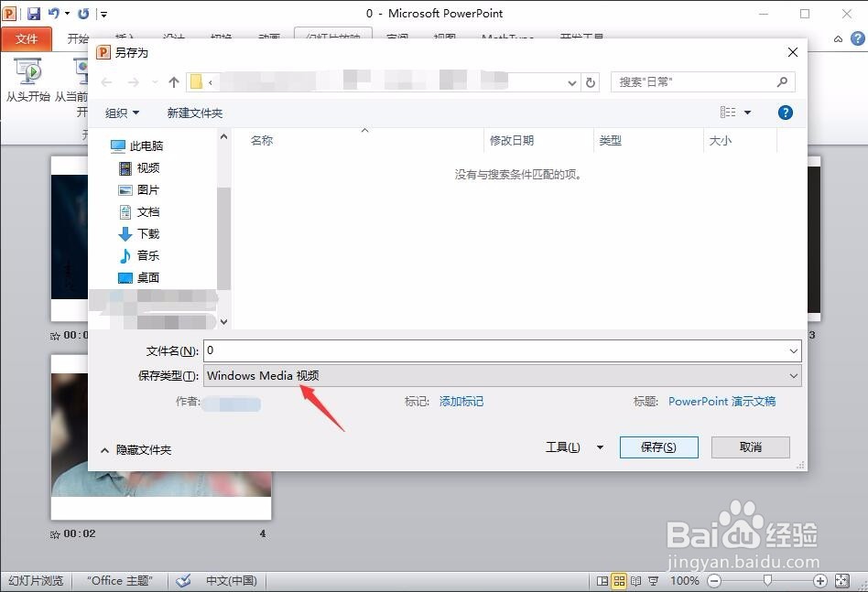Click the 中文(中国) language indicator
The height and width of the screenshot is (592, 868).
(232, 580)
